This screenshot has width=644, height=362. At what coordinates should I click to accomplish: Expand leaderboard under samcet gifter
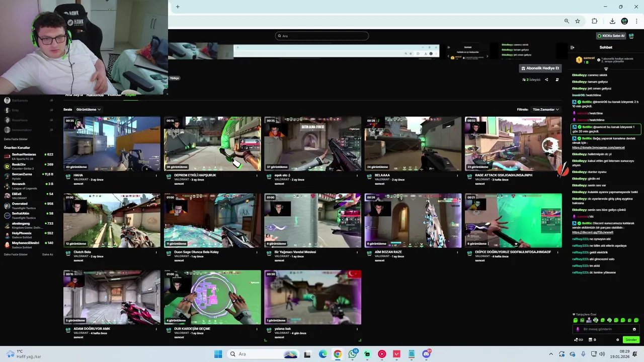tap(606, 69)
